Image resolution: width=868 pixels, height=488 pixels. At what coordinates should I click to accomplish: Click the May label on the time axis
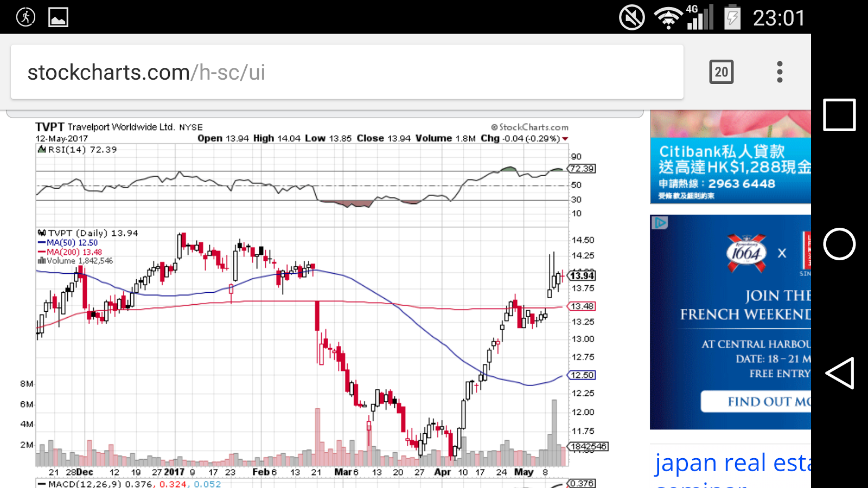524,472
